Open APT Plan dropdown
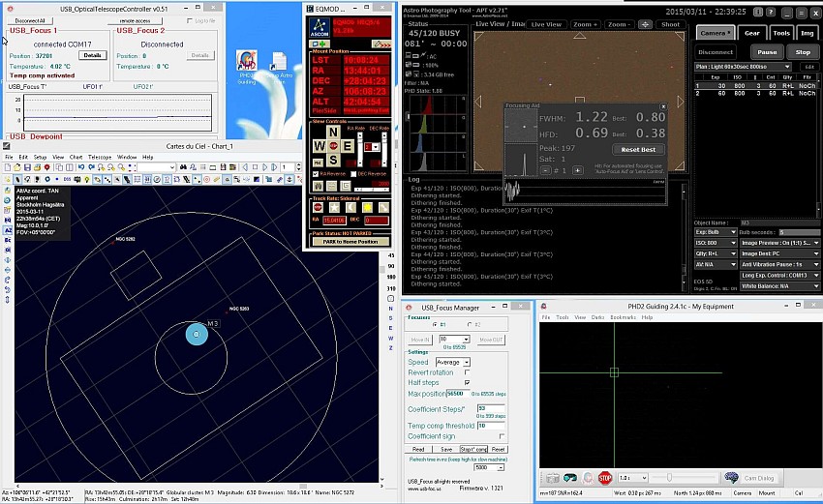823x504 pixels. pyautogui.click(x=743, y=67)
